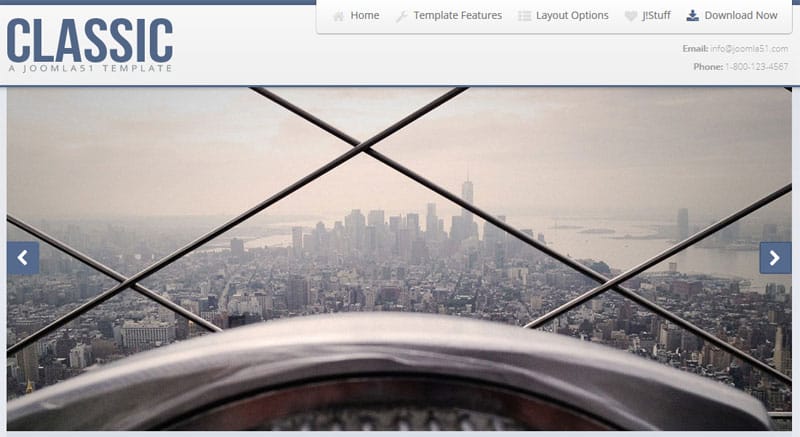The height and width of the screenshot is (437, 800).
Task: Click the CLASSIC logo
Action: pyautogui.click(x=90, y=41)
